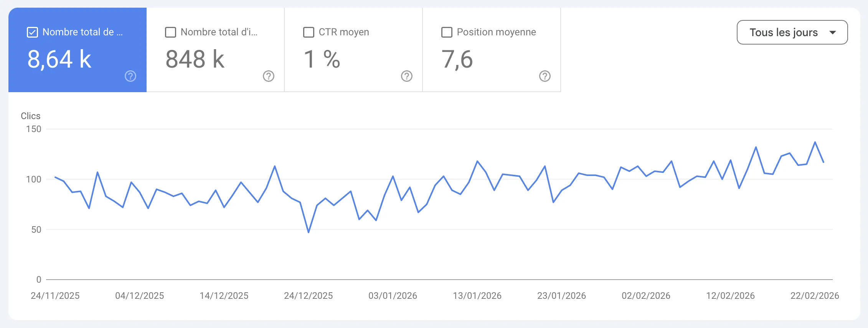The image size is (868, 328).
Task: Click a data point above 03/01/2026
Action: tap(393, 176)
